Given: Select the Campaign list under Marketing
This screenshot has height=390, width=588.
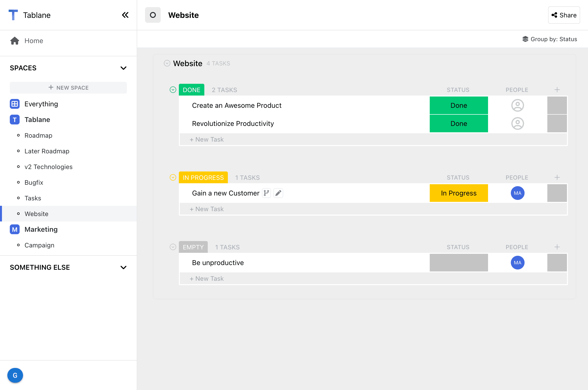Looking at the screenshot, I should [x=39, y=245].
